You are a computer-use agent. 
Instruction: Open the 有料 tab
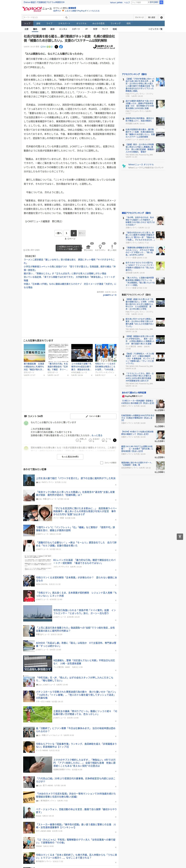point(128,24)
